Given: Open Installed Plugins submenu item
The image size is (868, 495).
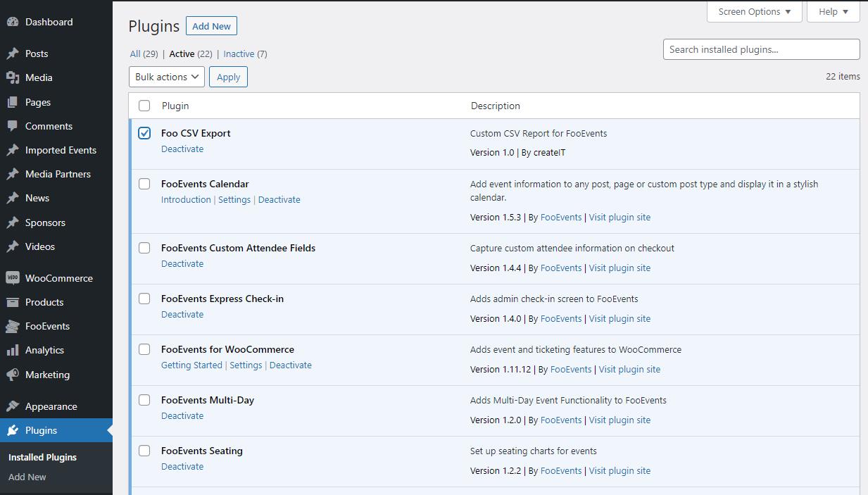Looking at the screenshot, I should [42, 457].
